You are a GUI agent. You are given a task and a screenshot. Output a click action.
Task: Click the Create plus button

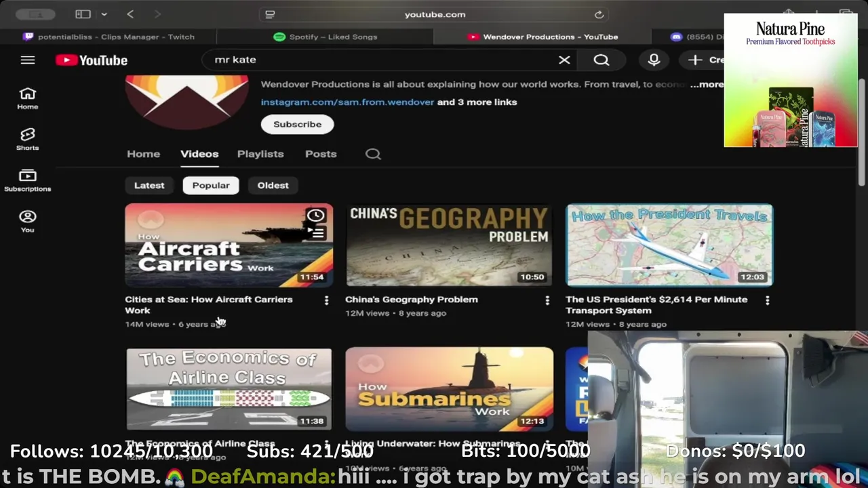(704, 60)
